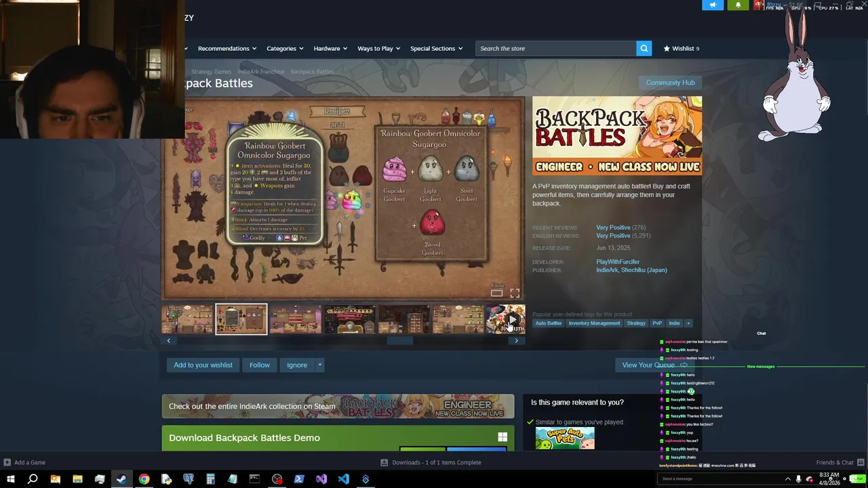Click the Windows platform icon on demo banner
The width and height of the screenshot is (868, 488).
click(x=502, y=438)
